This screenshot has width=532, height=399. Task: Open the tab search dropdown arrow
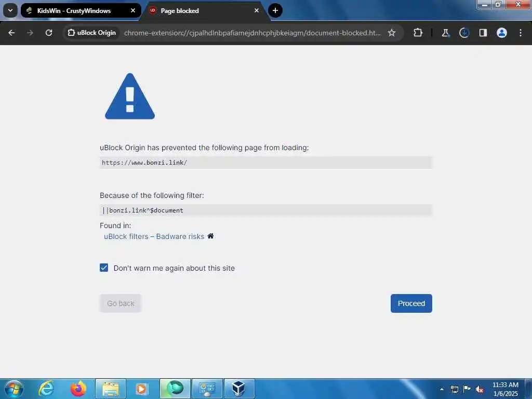pyautogui.click(x=10, y=10)
